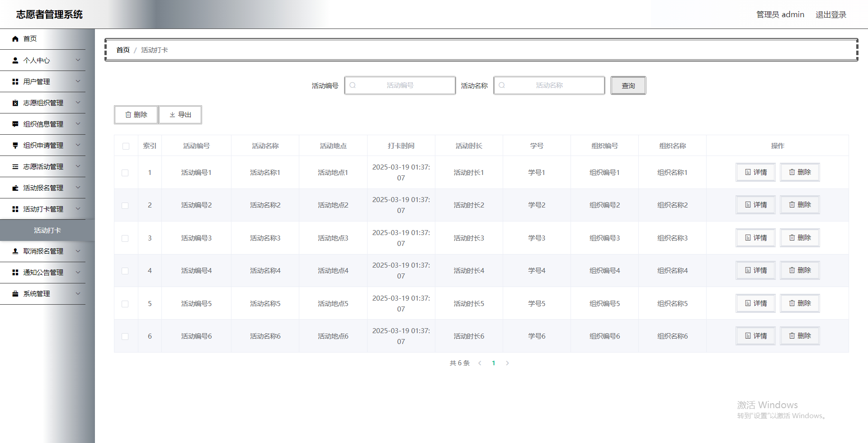Select the 活动打卡 submenu item
Viewport: 868px width, 443px height.
click(47, 230)
